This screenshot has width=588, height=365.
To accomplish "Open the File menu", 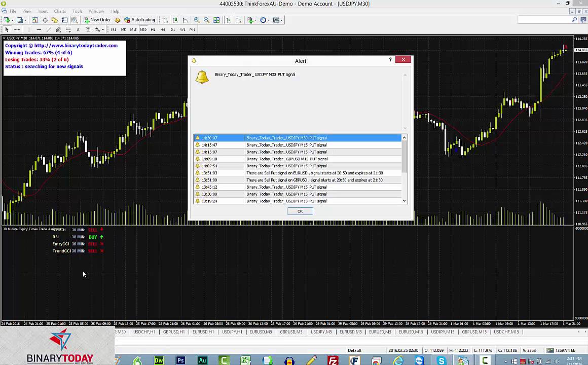I will (x=13, y=11).
